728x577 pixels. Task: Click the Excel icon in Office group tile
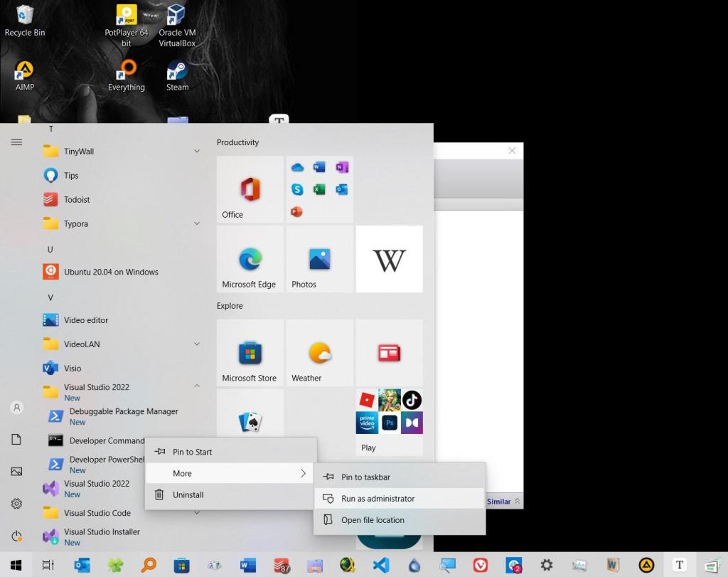319,189
